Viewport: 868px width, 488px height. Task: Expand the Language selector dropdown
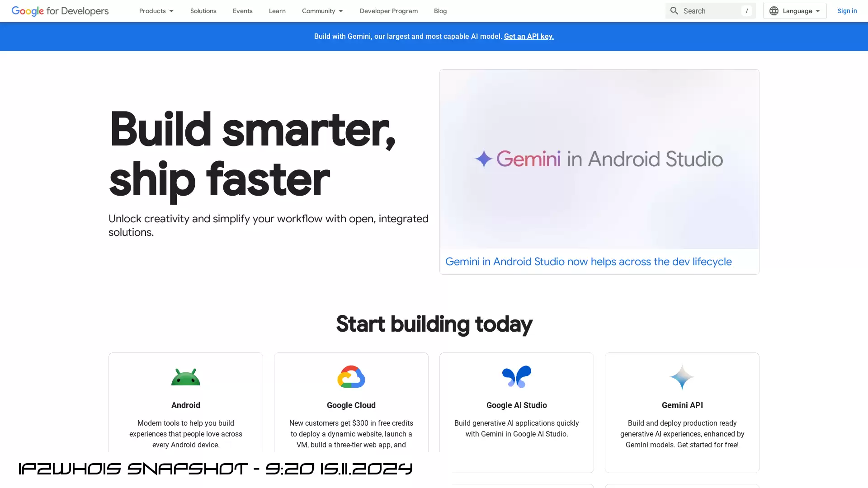794,11
